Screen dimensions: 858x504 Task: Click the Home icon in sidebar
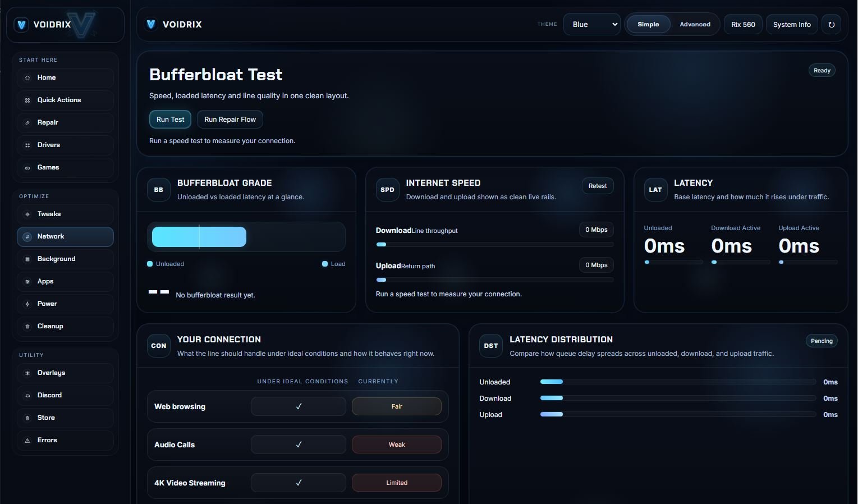tap(27, 78)
